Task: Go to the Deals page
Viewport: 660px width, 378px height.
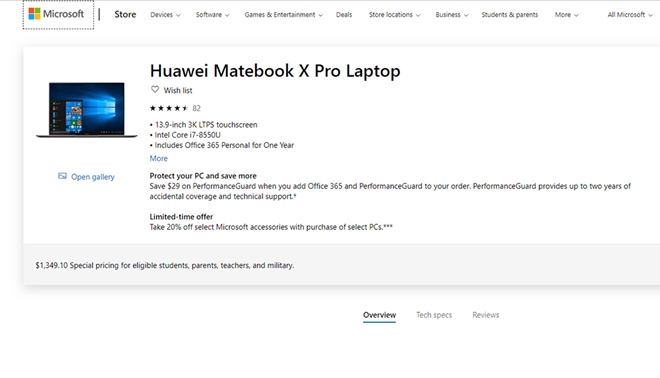Action: (x=344, y=15)
